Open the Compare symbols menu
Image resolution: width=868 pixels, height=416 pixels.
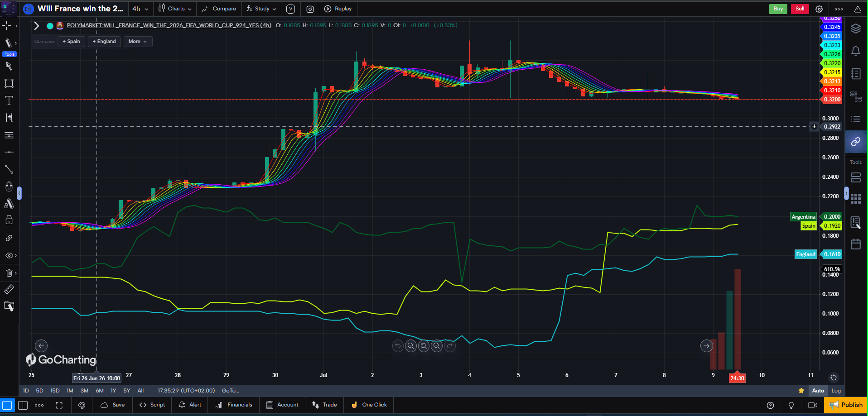point(219,9)
